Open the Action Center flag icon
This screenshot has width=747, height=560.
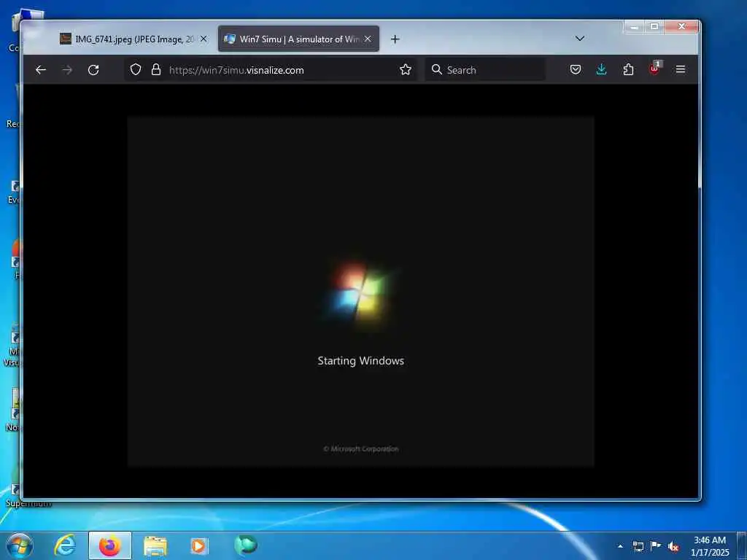656,545
